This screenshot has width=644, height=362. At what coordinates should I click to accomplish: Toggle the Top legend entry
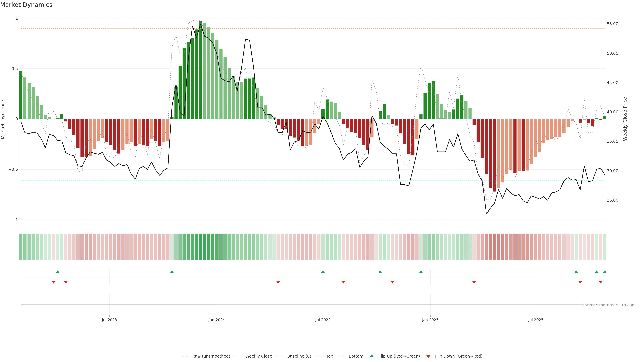330,356
